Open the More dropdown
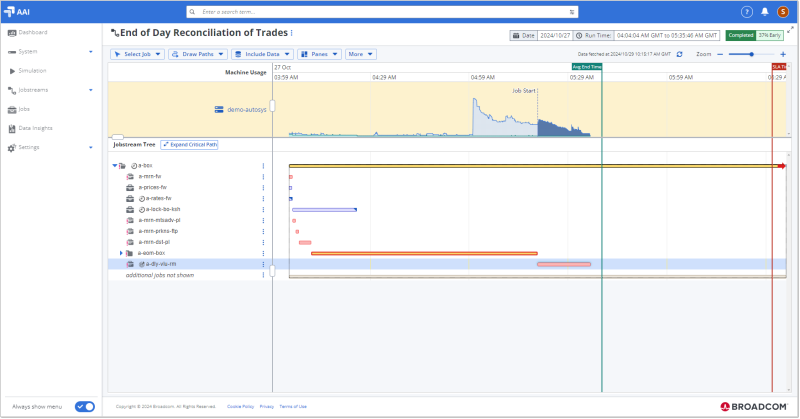The image size is (800, 419). (361, 54)
